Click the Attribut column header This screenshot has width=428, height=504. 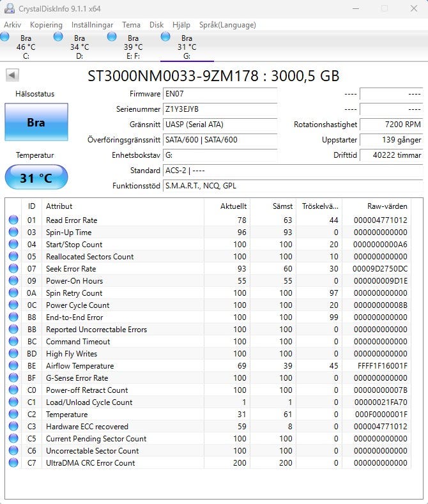[x=121, y=206]
